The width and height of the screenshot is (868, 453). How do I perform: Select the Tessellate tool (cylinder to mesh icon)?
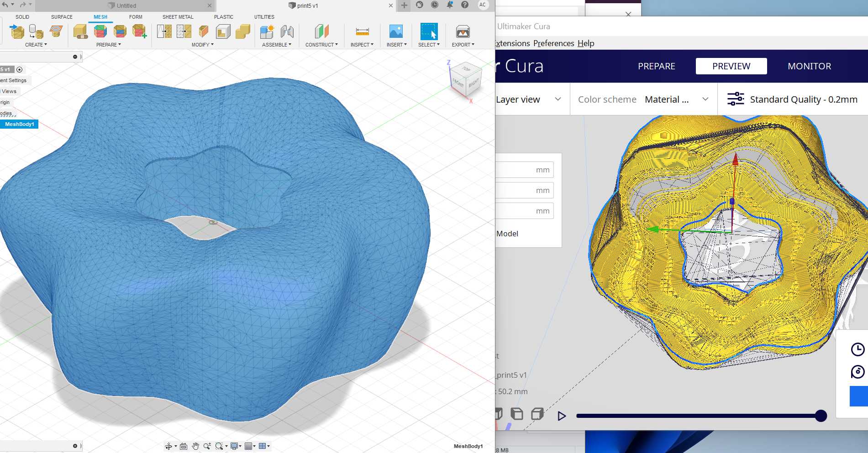[36, 31]
